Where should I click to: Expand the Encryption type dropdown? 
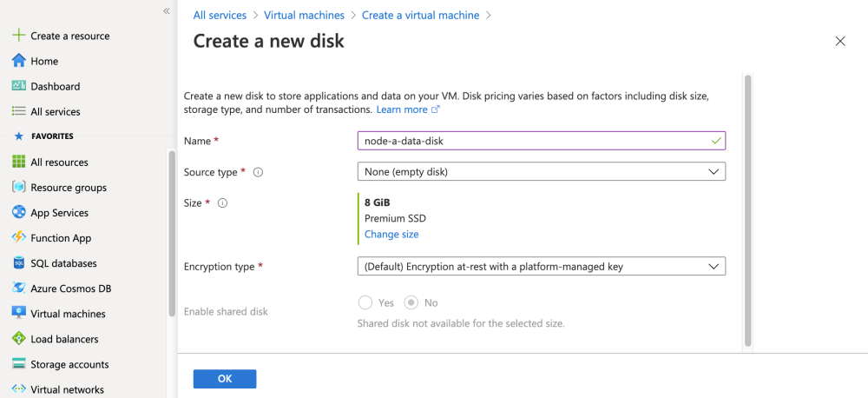[x=541, y=267]
